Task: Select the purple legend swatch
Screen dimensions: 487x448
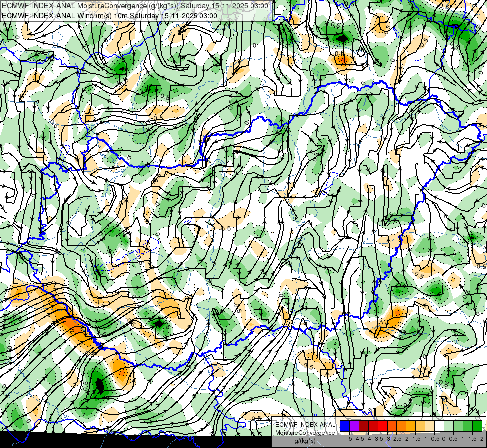Action: 354,426
